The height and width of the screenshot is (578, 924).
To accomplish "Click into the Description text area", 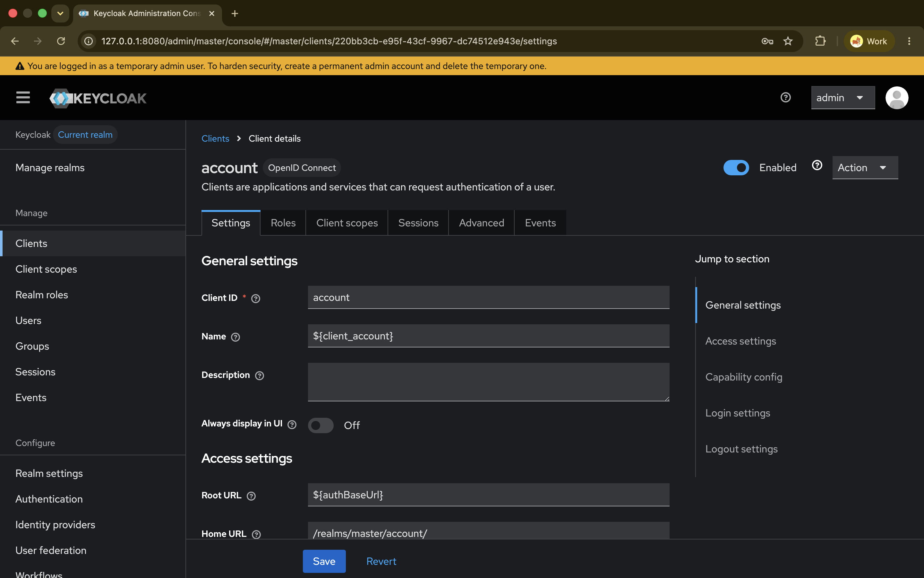I will [x=488, y=382].
